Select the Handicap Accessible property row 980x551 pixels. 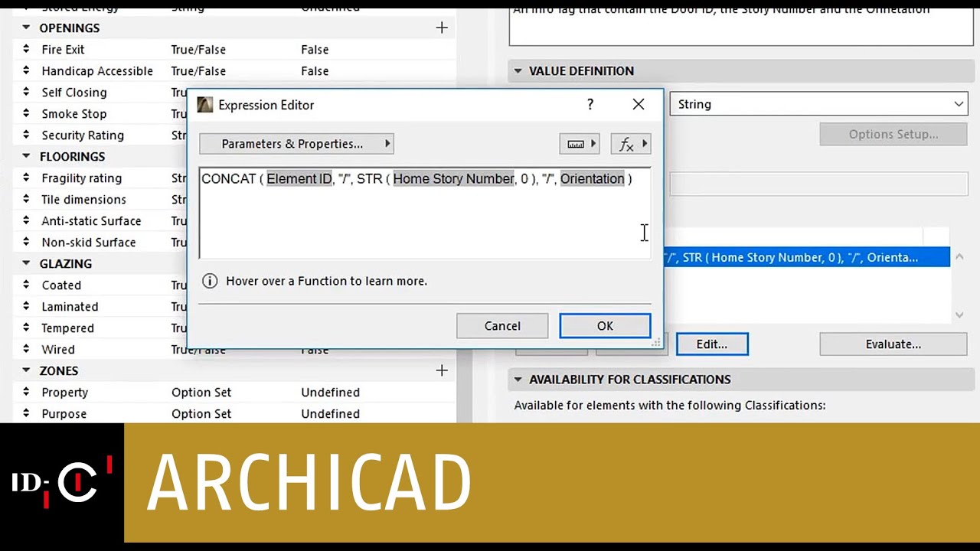pyautogui.click(x=236, y=70)
